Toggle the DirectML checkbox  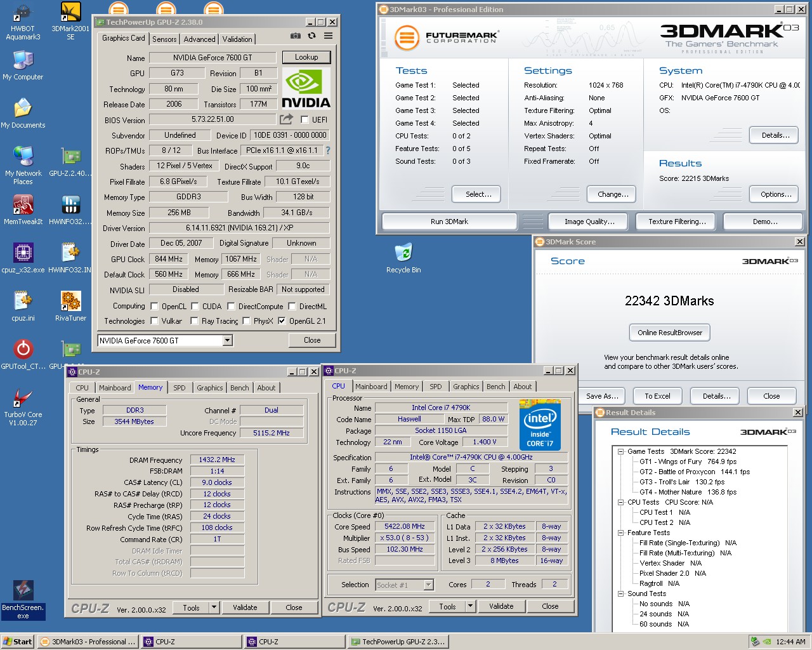coord(292,306)
